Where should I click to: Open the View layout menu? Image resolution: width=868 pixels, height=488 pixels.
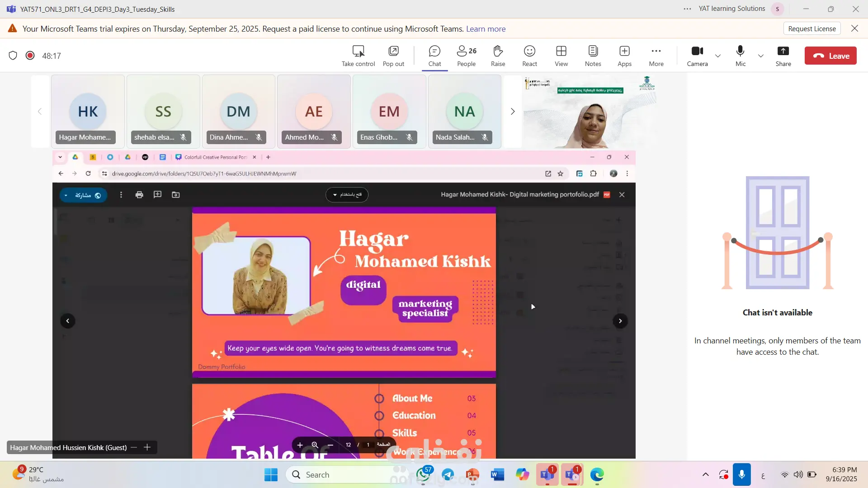(x=561, y=56)
